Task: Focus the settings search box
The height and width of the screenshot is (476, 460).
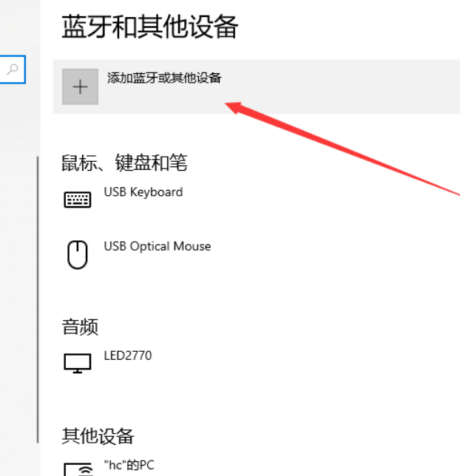Action: [x=6, y=69]
